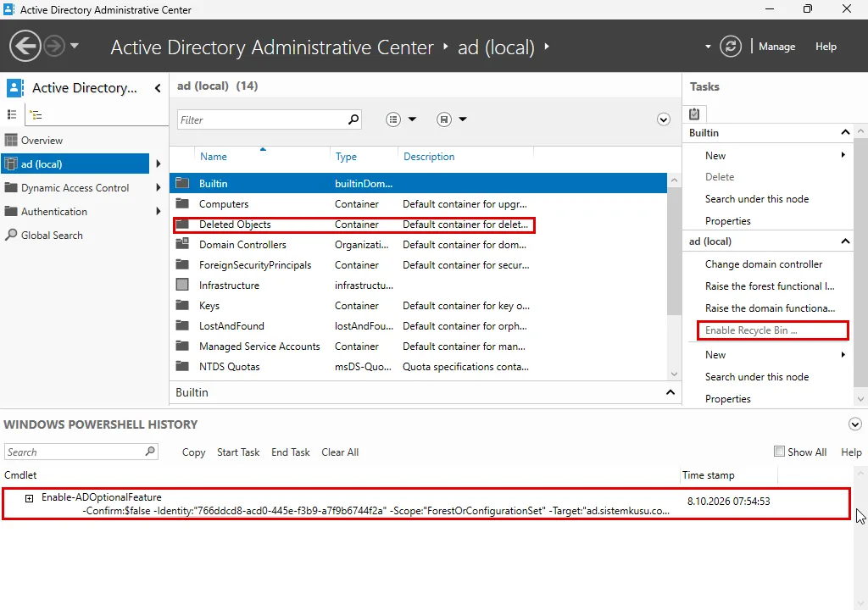Click Raise the forest functional level
868x610 pixels.
pyautogui.click(x=770, y=286)
